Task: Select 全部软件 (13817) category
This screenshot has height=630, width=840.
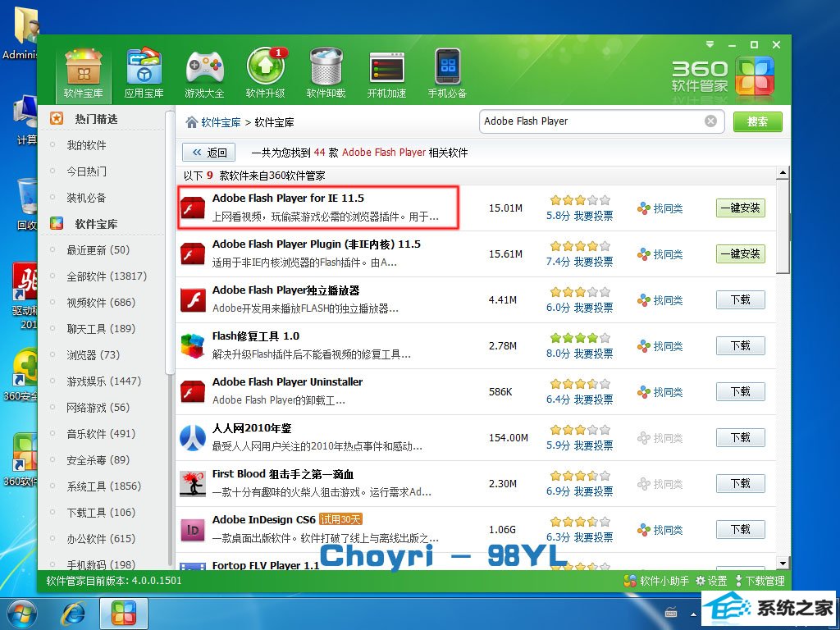Action: (x=107, y=276)
